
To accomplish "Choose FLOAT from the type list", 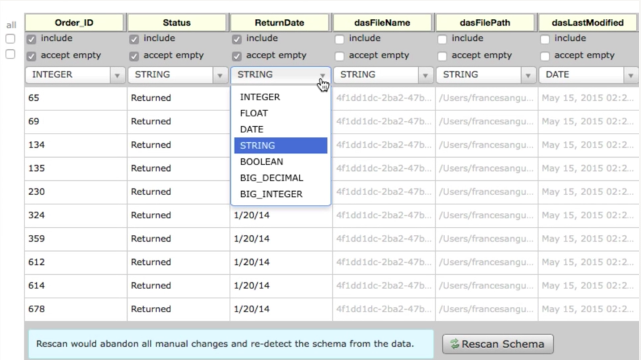I will coord(280,113).
